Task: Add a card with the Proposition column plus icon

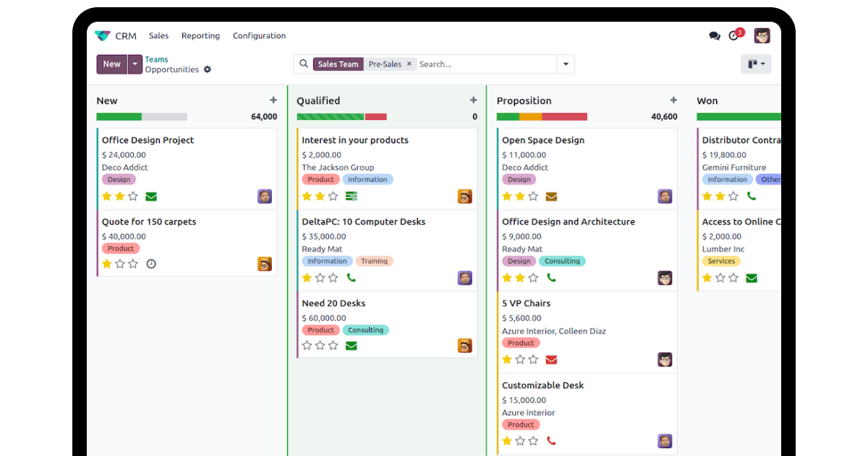Action: (673, 101)
